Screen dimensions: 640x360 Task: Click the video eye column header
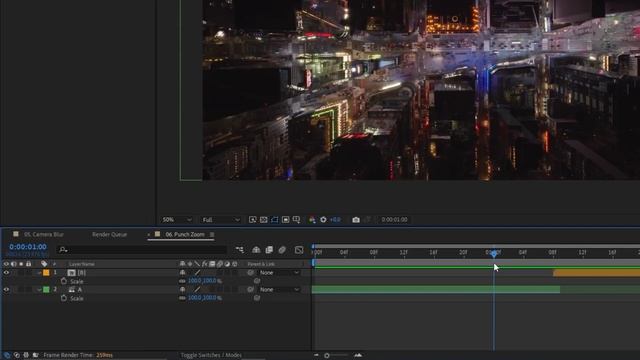6,264
